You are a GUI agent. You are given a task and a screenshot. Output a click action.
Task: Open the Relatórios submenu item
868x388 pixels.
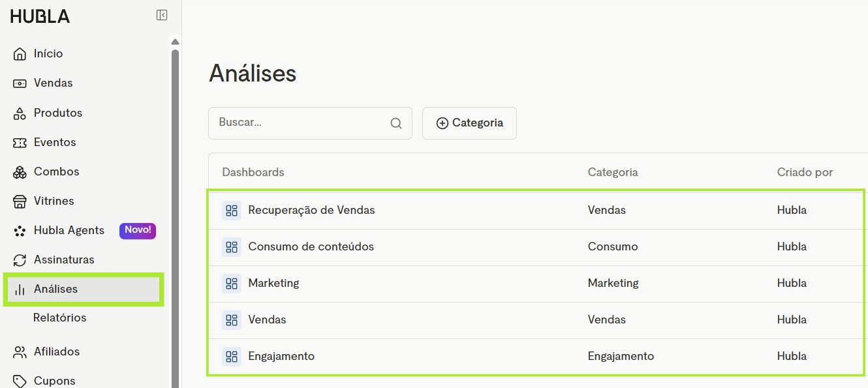60,318
